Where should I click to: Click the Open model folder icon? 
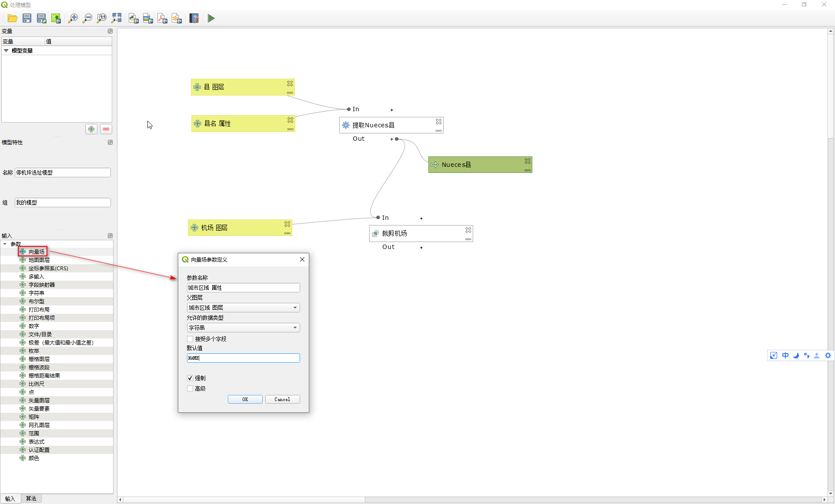13,18
